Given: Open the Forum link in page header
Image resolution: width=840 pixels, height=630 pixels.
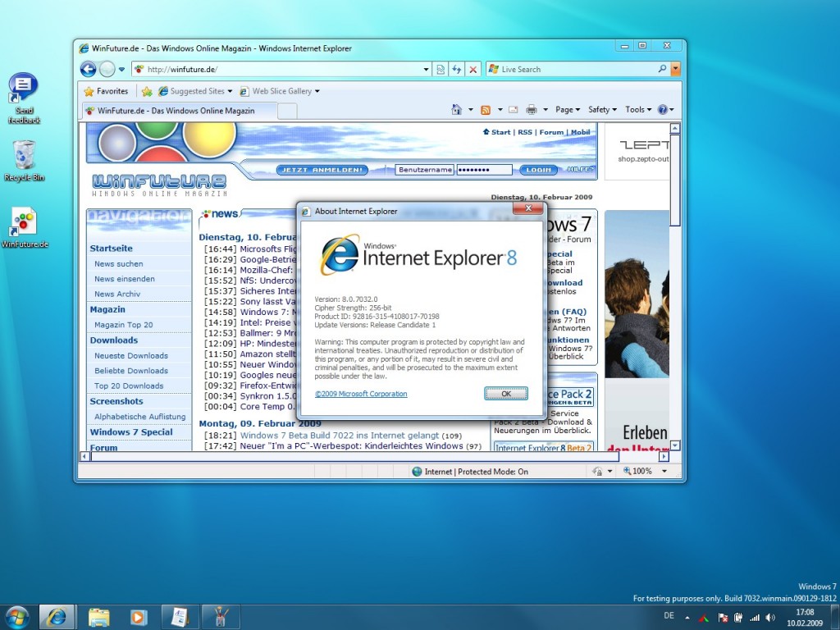Looking at the screenshot, I should click(x=551, y=132).
